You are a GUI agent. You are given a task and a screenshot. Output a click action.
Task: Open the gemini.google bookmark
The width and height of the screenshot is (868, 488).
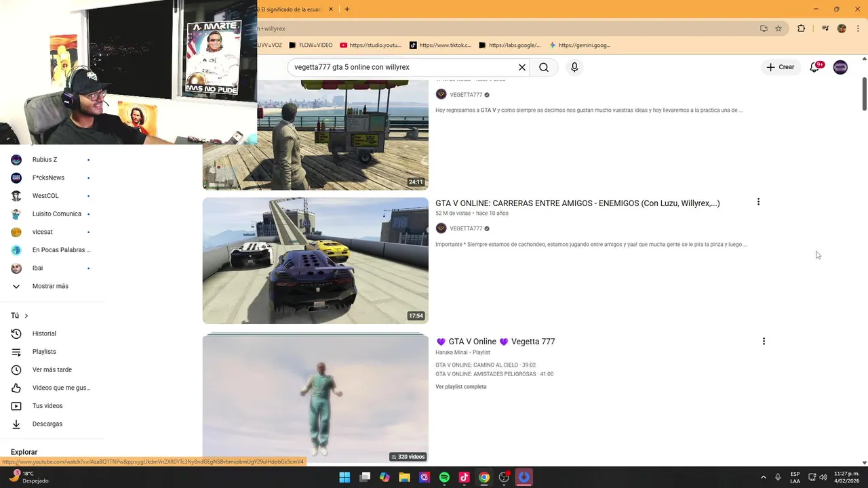tap(580, 45)
